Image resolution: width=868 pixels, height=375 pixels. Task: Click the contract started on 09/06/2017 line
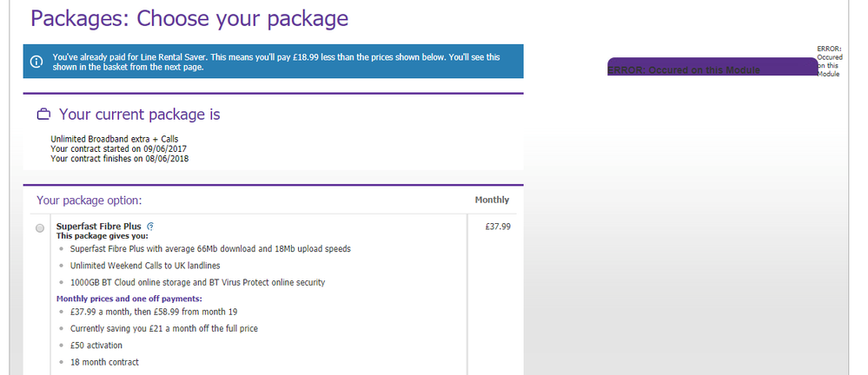point(120,148)
